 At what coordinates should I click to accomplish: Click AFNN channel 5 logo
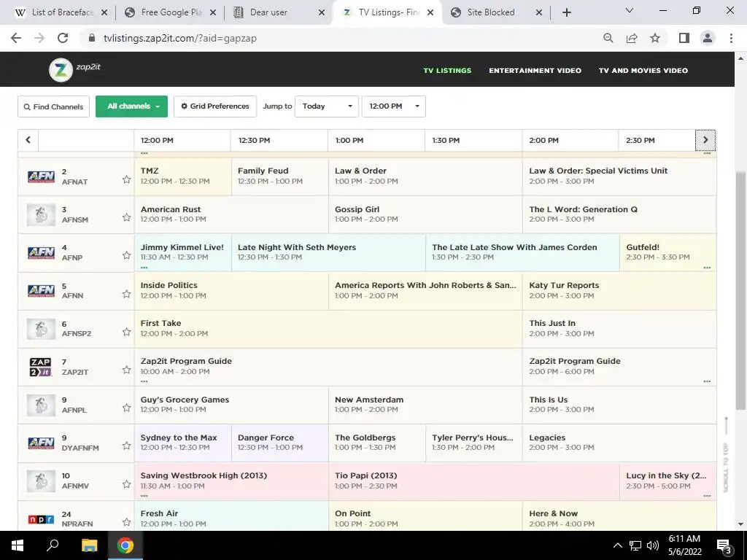point(41,290)
